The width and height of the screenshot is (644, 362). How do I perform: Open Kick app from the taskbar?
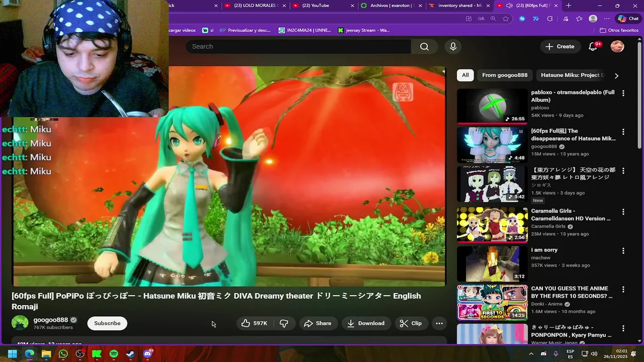tap(97, 354)
